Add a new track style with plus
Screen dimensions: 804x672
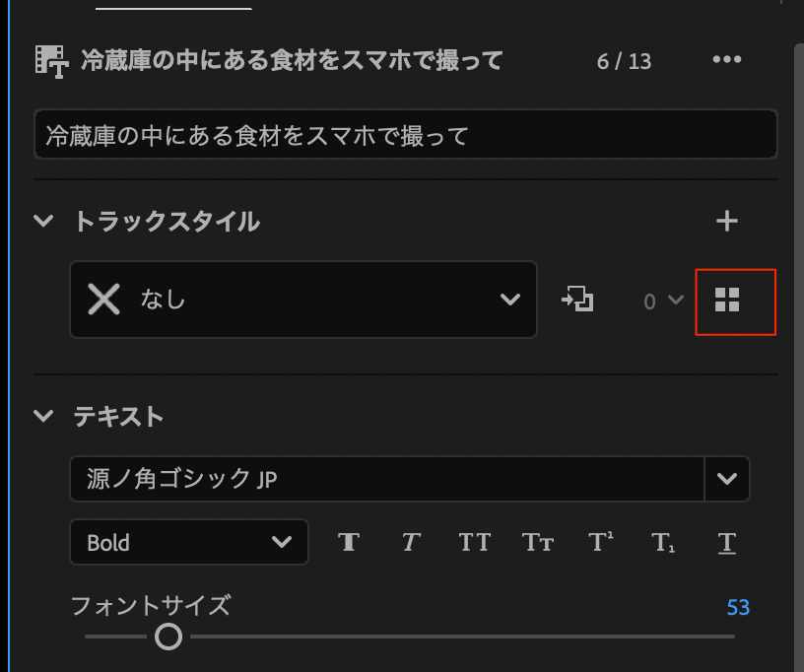726,221
